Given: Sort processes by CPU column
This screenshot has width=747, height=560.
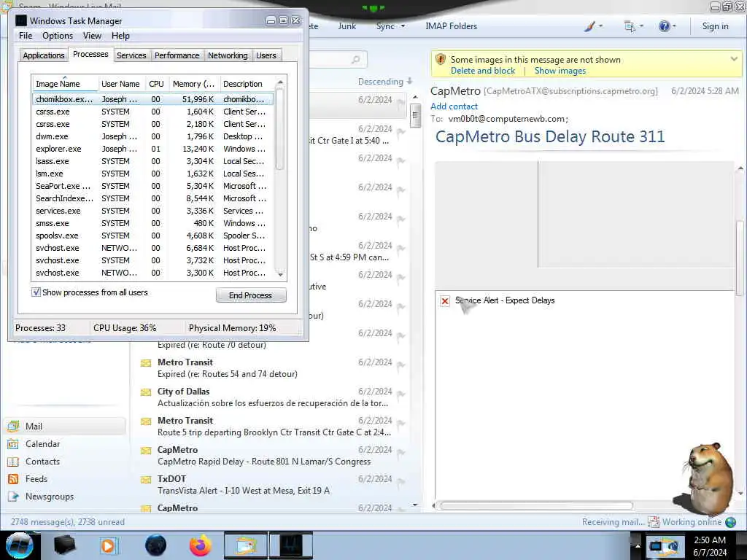Looking at the screenshot, I should click(156, 84).
